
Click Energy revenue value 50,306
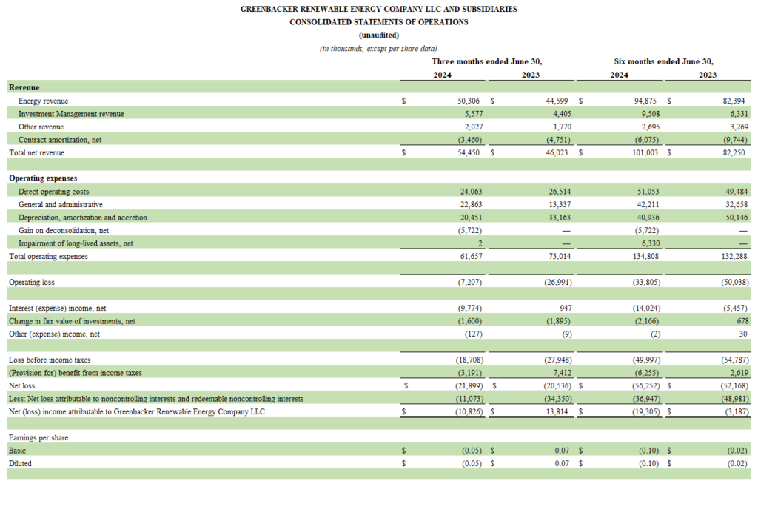(469, 101)
